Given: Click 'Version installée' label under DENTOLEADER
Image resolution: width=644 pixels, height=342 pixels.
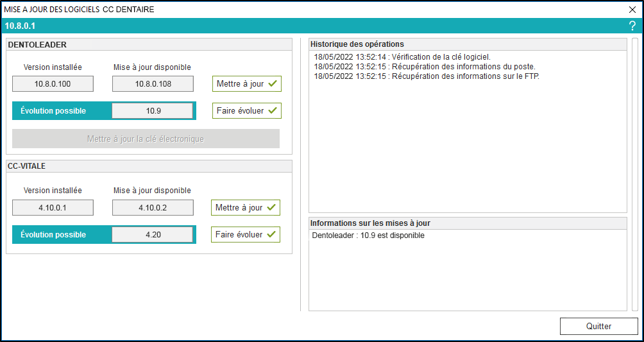Looking at the screenshot, I should point(53,67).
